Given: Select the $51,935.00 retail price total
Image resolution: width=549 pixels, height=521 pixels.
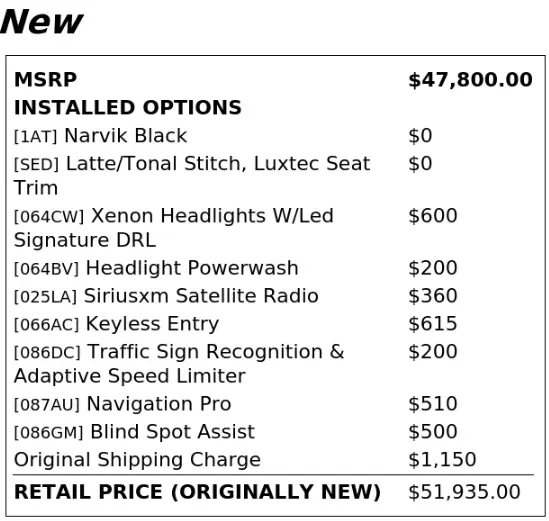Looking at the screenshot, I should pyautogui.click(x=464, y=492).
